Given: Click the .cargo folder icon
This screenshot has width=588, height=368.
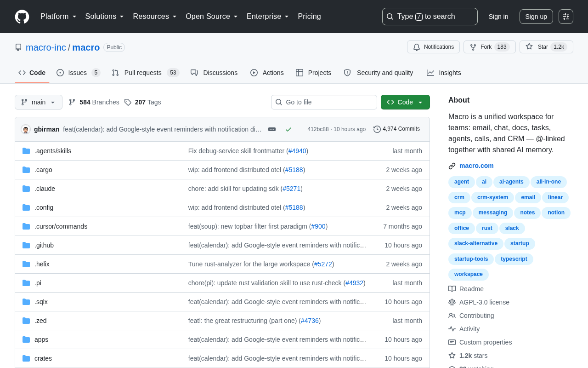Looking at the screenshot, I should (x=26, y=170).
